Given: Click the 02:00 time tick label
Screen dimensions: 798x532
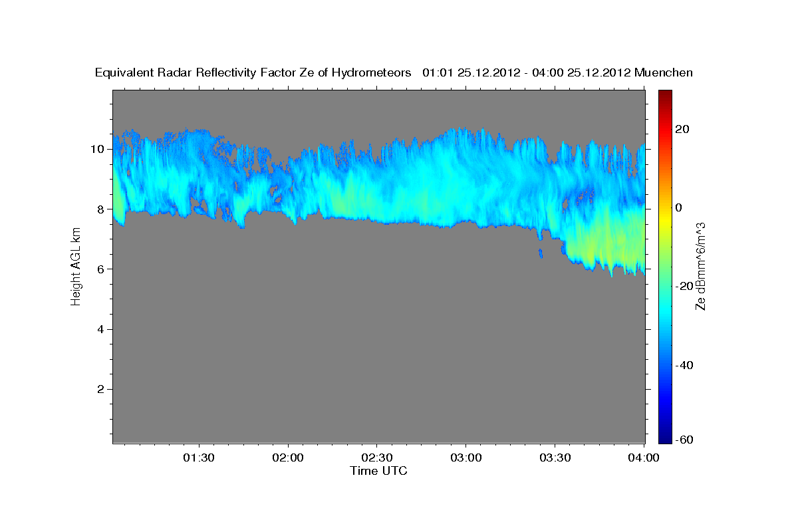Looking at the screenshot, I should (x=288, y=458).
